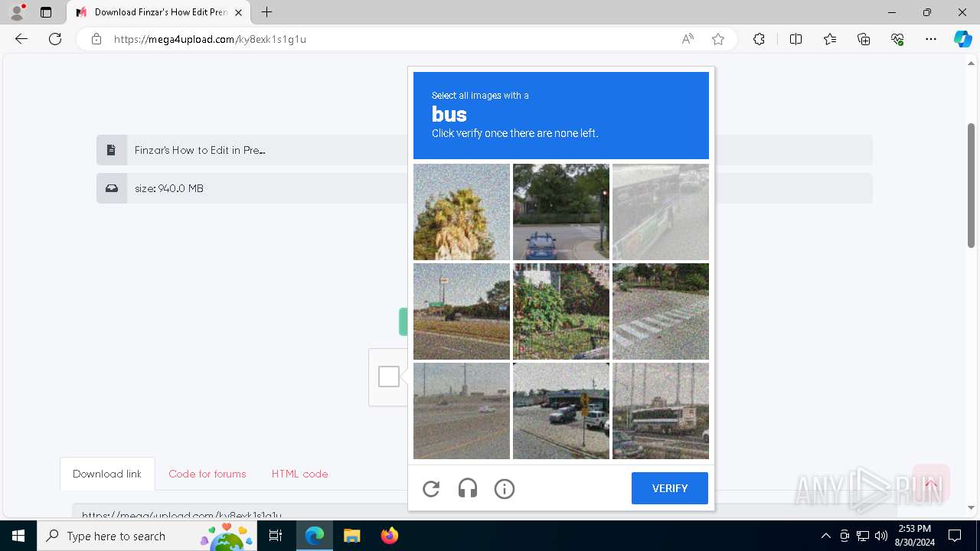The width and height of the screenshot is (980, 551).
Task: Open Task View in taskbar
Action: tap(276, 536)
